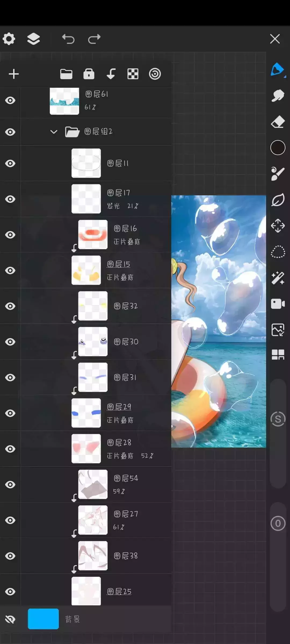The height and width of the screenshot is (644, 290).
Task: Collapse the 图层组2 group chevron
Action: [x=54, y=132]
